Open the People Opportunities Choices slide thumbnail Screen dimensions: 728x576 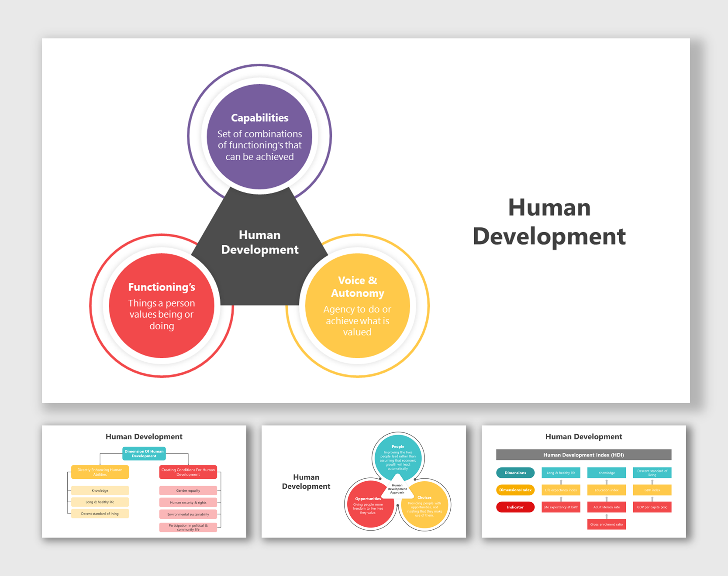pyautogui.click(x=364, y=481)
